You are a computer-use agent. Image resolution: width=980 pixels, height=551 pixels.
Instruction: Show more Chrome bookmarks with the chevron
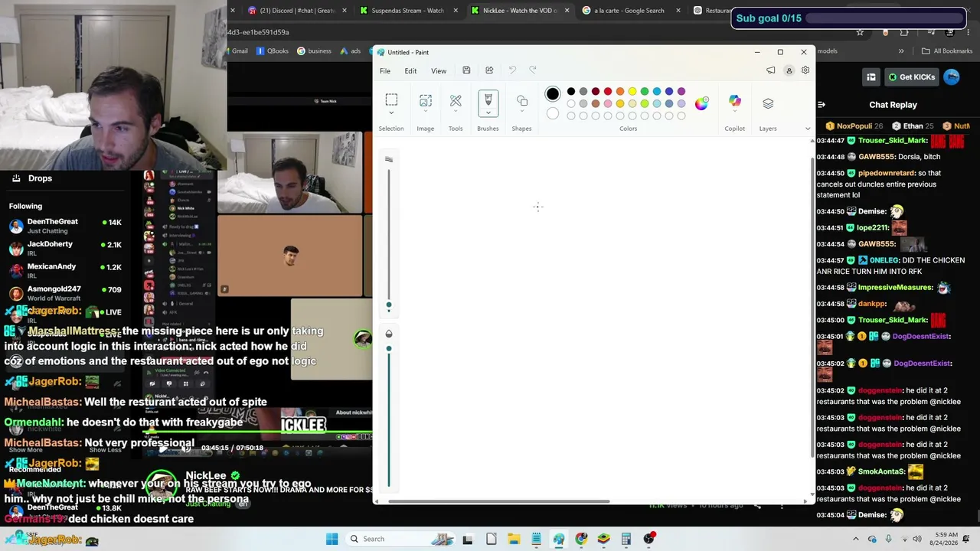pyautogui.click(x=901, y=51)
